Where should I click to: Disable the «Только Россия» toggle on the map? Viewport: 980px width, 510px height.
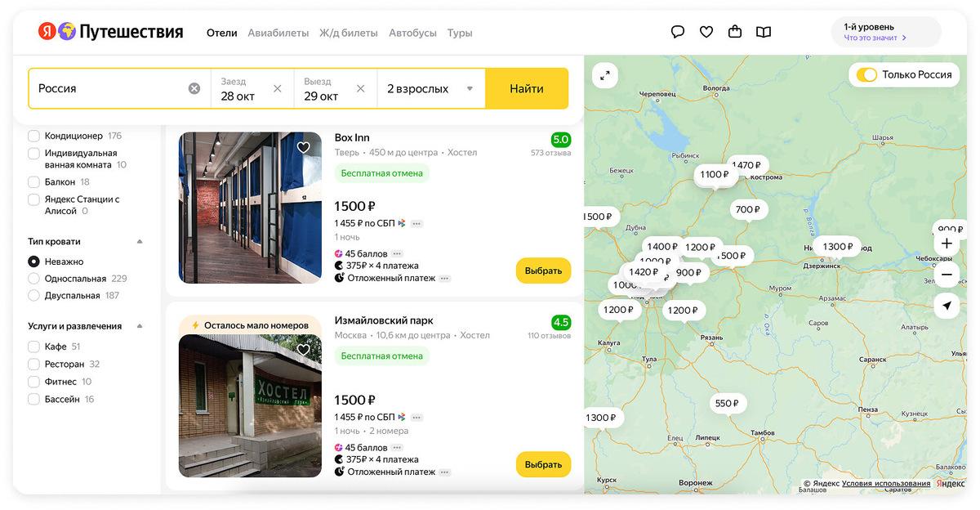pyautogui.click(x=866, y=74)
